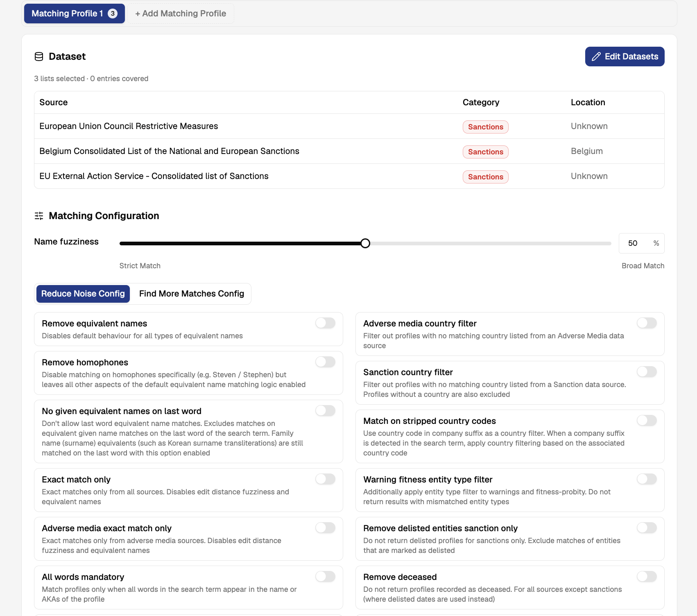Click the badge number on Matching Profile 1
697x616 pixels.
pos(113,14)
